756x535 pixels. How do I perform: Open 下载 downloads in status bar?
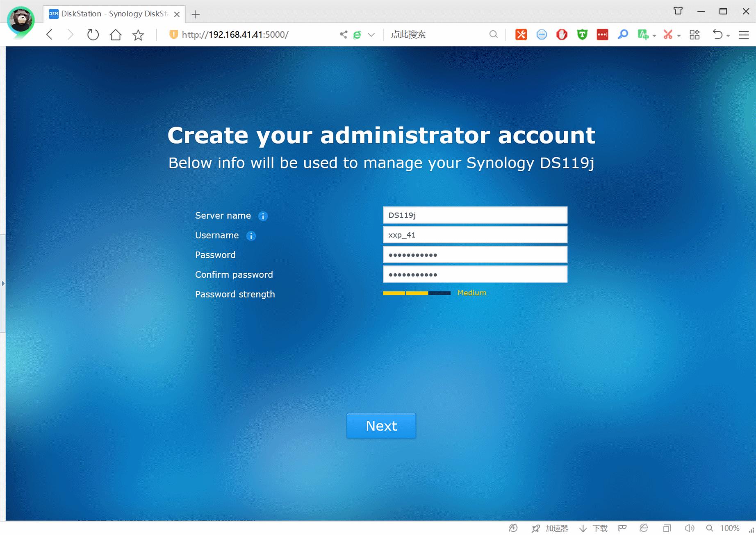click(x=594, y=528)
